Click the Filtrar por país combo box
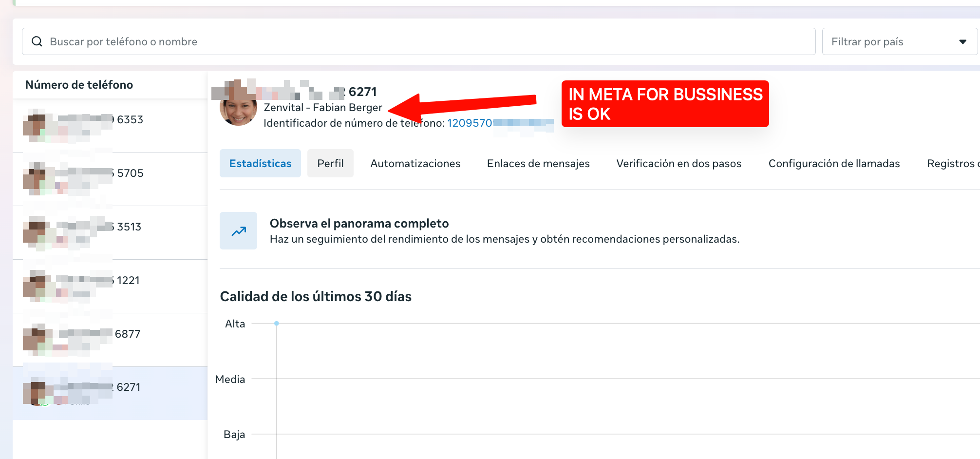The height and width of the screenshot is (459, 980). [899, 41]
